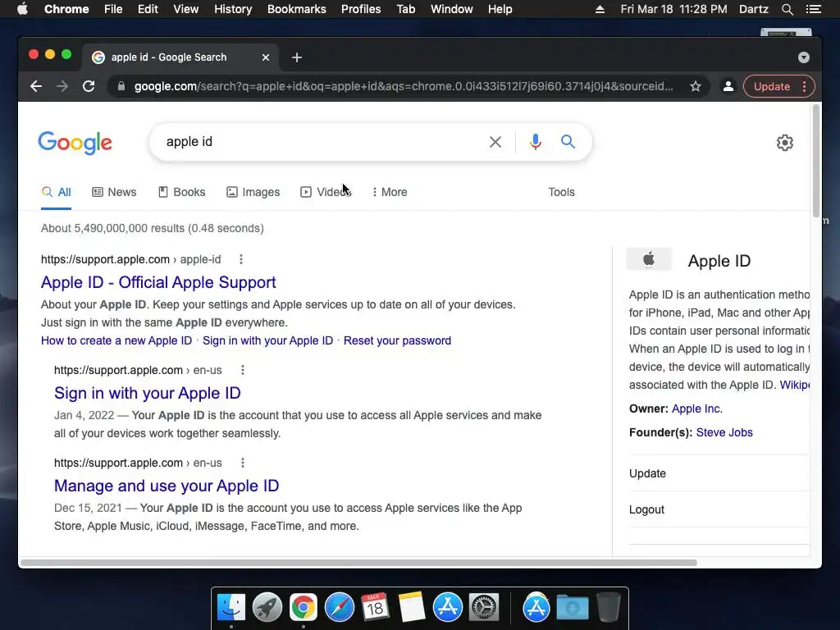Open the File menu

113,9
